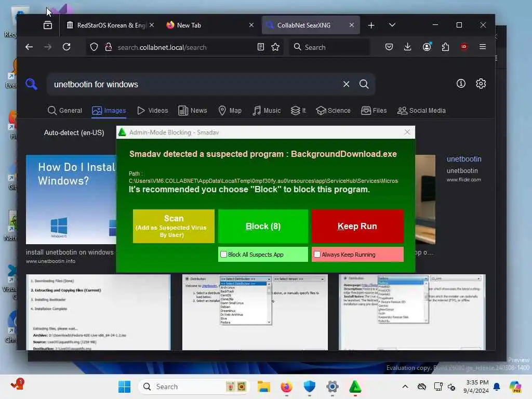Close the Smadav blocking dialog
Viewport: 532px width, 399px height.
[407, 132]
